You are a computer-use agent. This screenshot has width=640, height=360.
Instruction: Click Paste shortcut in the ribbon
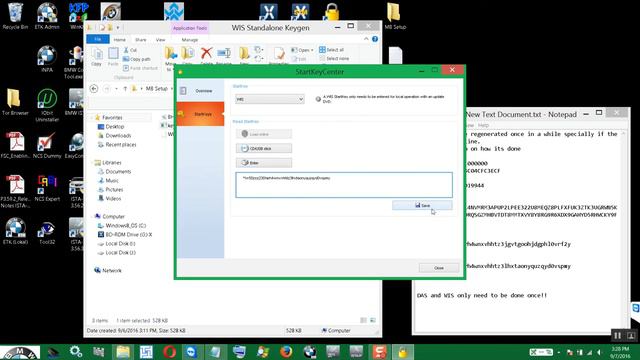click(140, 68)
